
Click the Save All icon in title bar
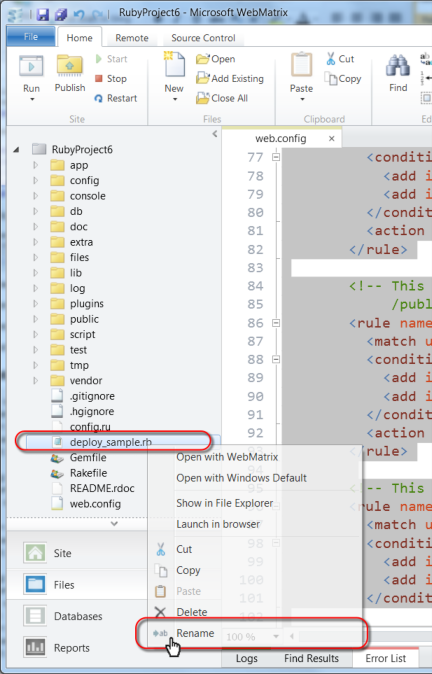point(61,14)
